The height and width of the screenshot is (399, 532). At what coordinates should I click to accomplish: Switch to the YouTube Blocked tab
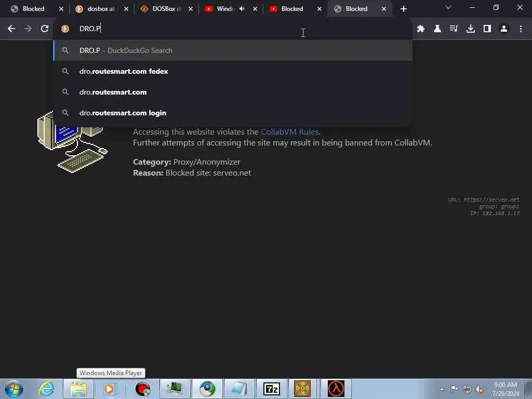point(292,9)
